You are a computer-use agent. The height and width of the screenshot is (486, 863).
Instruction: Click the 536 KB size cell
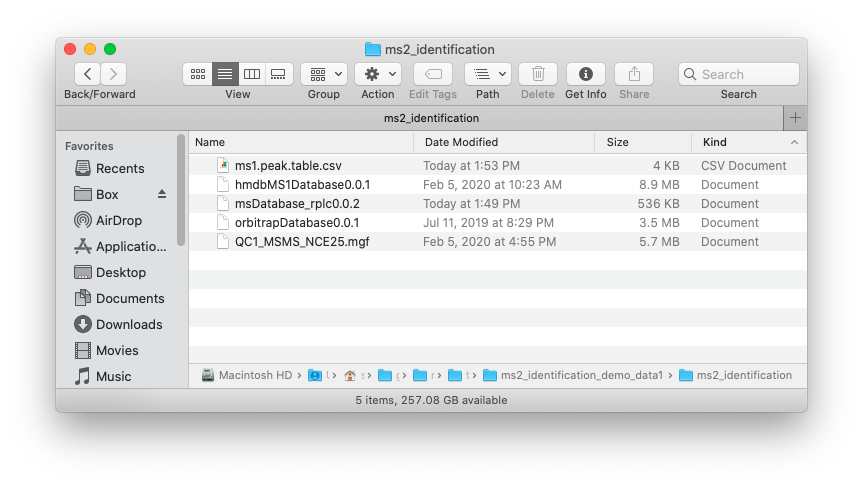coord(658,204)
